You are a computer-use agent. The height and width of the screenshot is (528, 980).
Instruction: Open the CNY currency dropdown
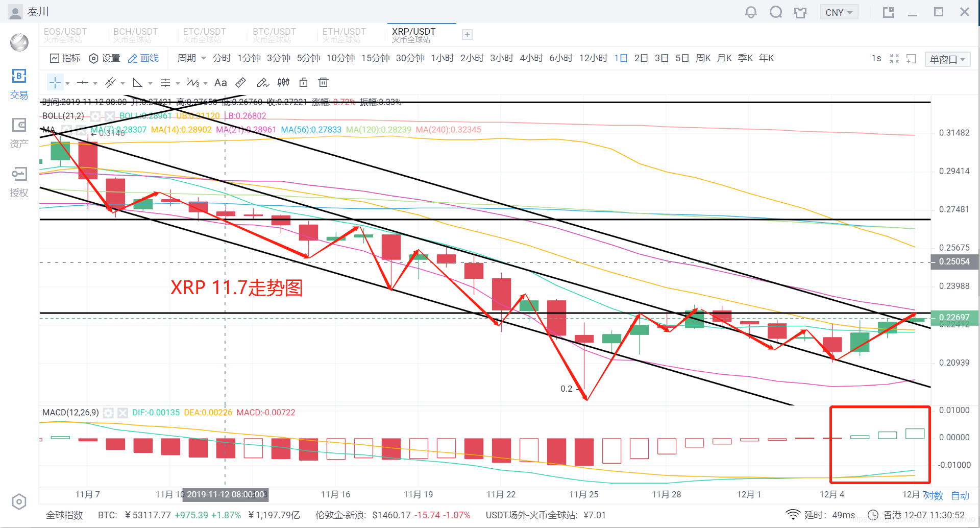point(839,12)
